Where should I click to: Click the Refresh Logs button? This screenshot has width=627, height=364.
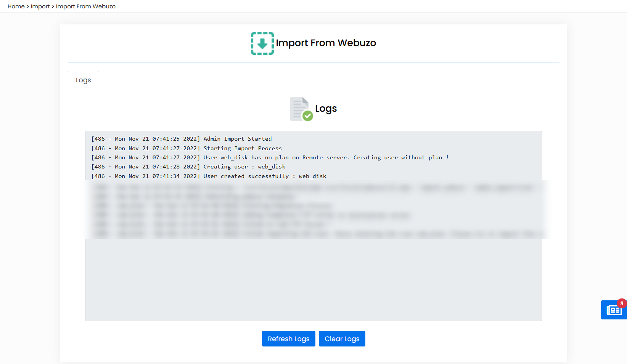(288, 338)
